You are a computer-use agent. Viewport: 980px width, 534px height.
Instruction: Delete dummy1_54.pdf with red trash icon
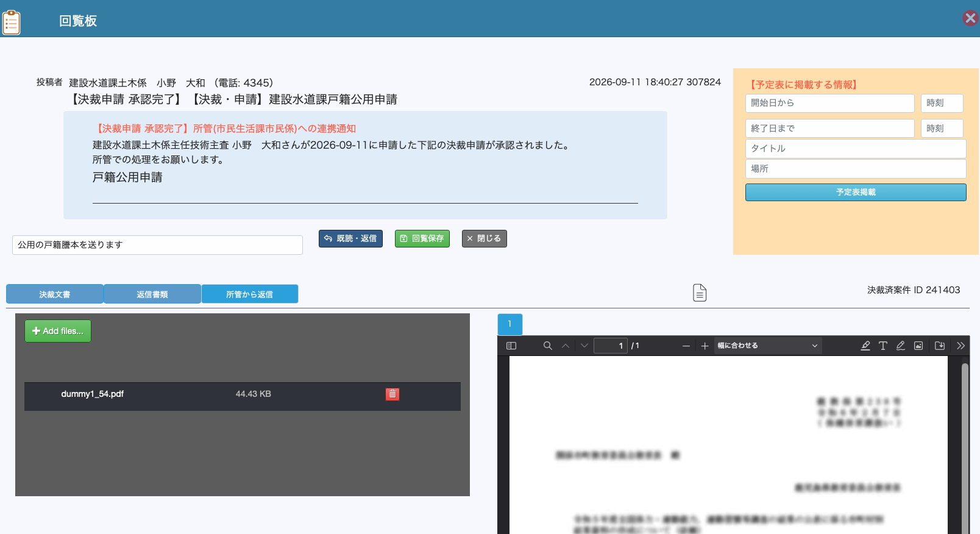(392, 394)
